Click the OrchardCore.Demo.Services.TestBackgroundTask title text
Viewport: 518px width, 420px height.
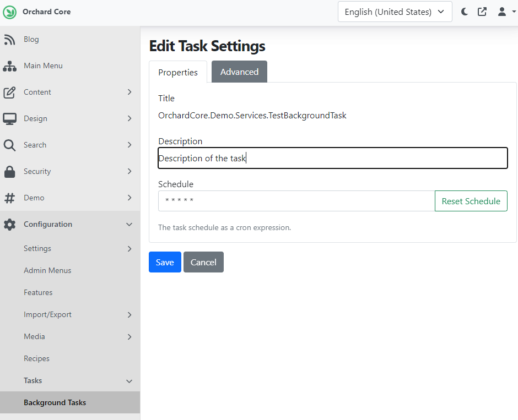(x=252, y=116)
